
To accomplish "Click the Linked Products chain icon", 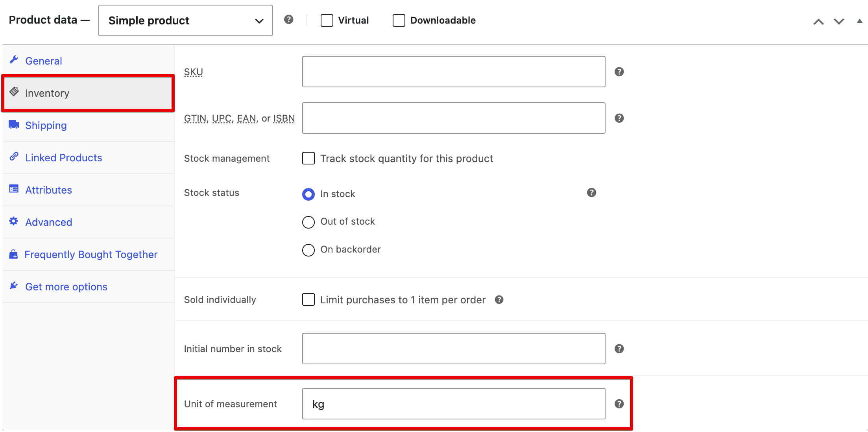I will coord(14,157).
